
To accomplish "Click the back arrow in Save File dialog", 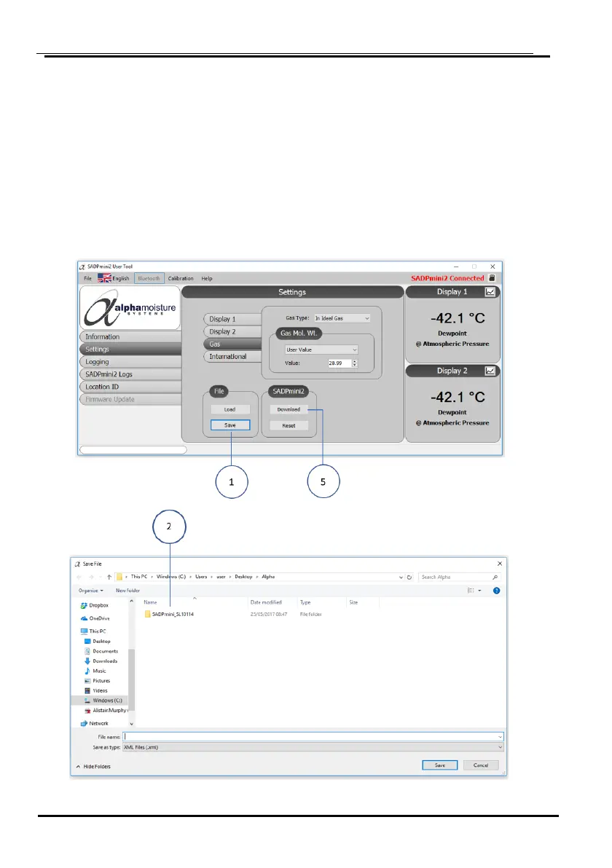I will 79,577.
